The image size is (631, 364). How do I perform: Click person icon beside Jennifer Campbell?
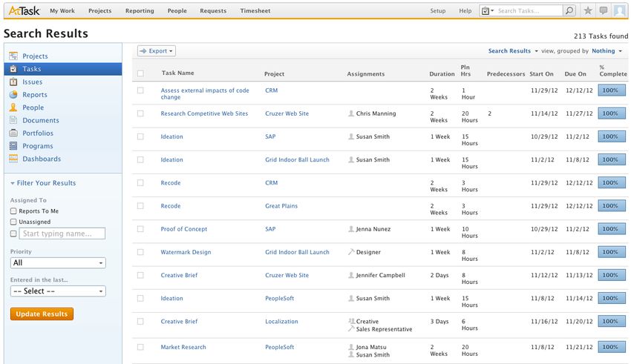click(x=351, y=275)
